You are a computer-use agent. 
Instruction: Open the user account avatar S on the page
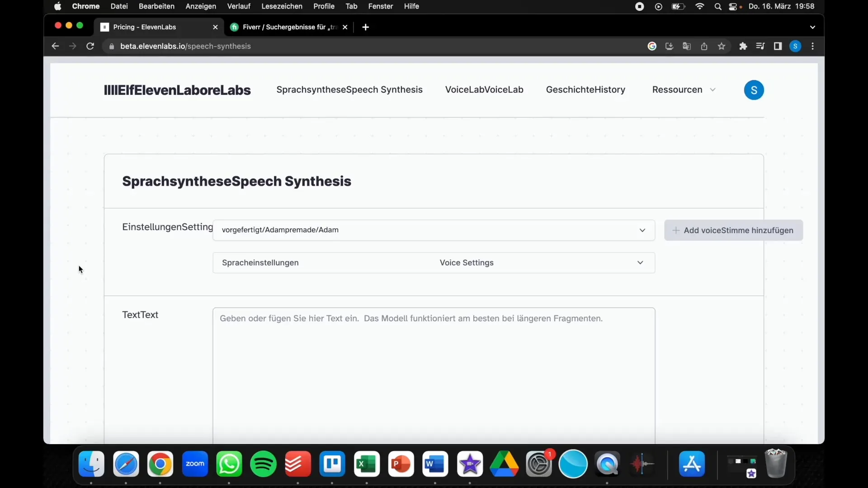pyautogui.click(x=754, y=90)
